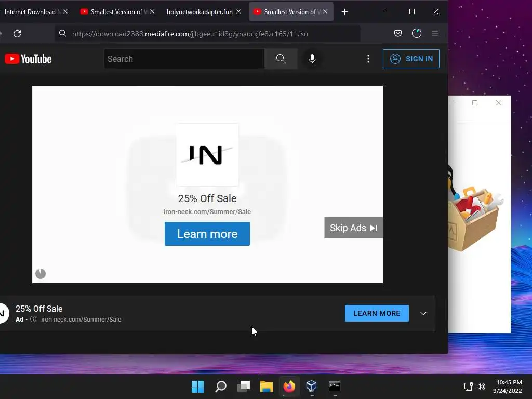Click the ad info circle icon
This screenshot has height=399, width=532.
(x=33, y=320)
